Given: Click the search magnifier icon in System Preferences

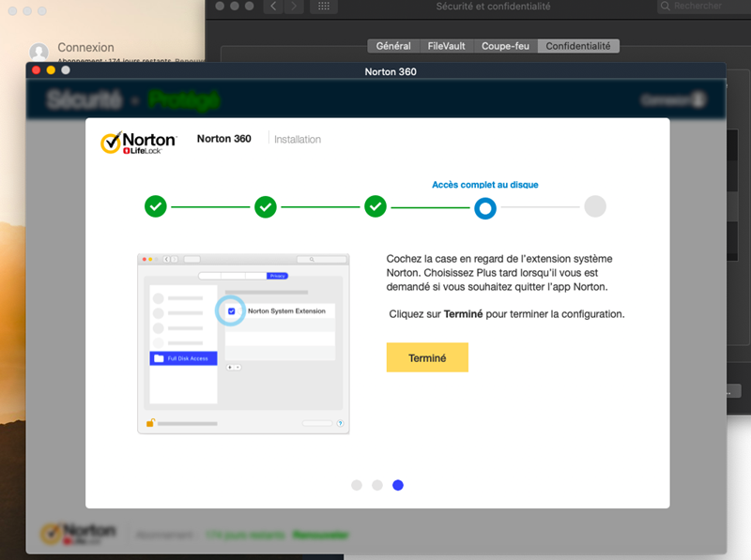Looking at the screenshot, I should pos(666,7).
